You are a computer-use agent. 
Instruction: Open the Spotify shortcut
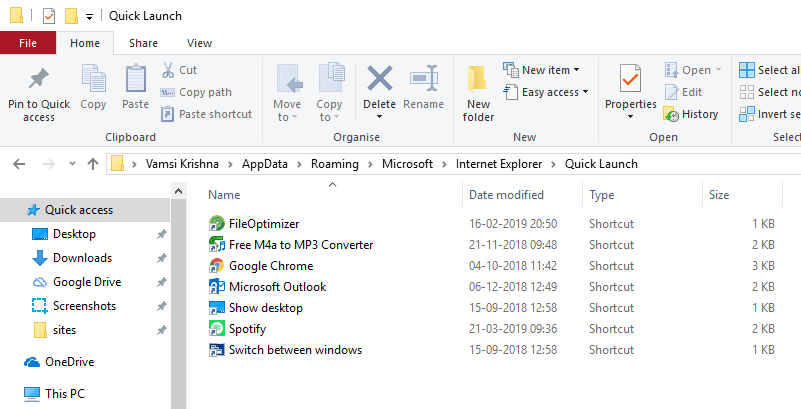point(247,329)
